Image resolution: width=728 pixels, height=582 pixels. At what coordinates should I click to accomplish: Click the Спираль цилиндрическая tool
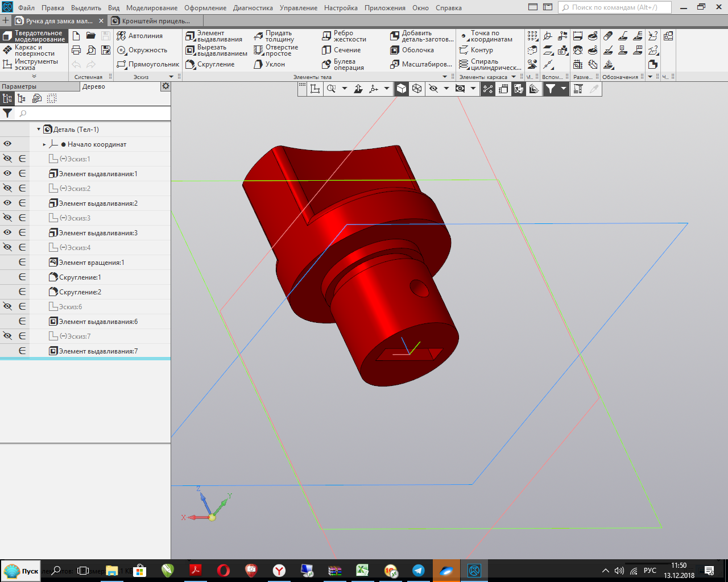click(490, 64)
